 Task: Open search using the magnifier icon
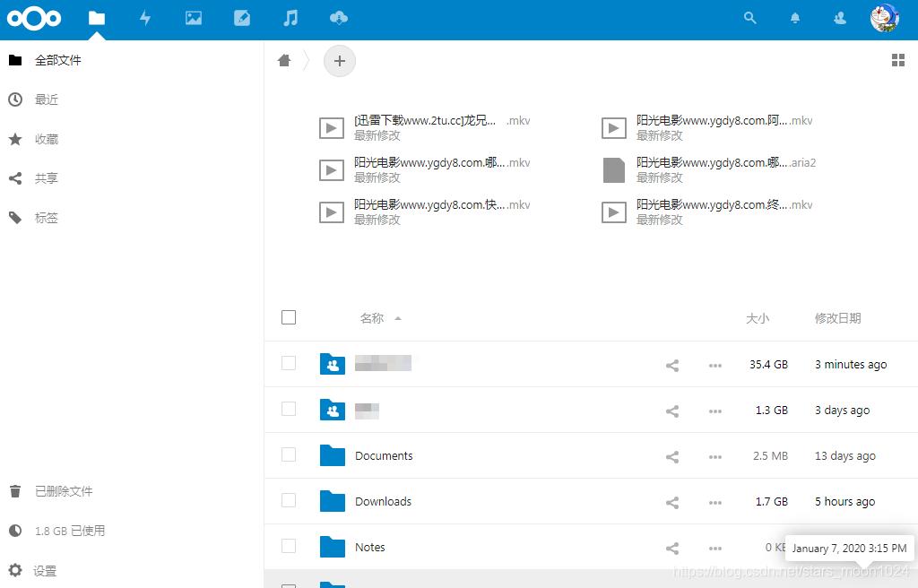750,17
